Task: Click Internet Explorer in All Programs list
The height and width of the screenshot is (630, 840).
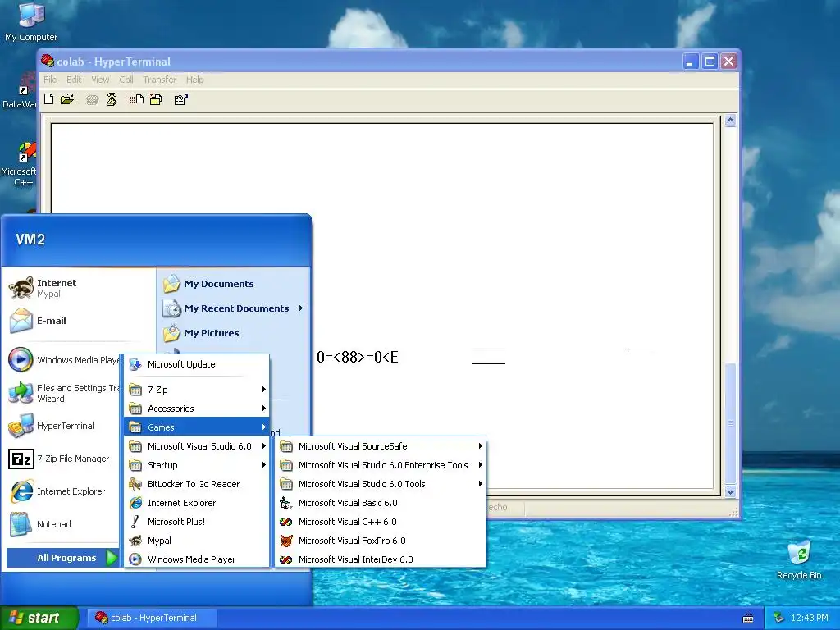Action: [197, 503]
